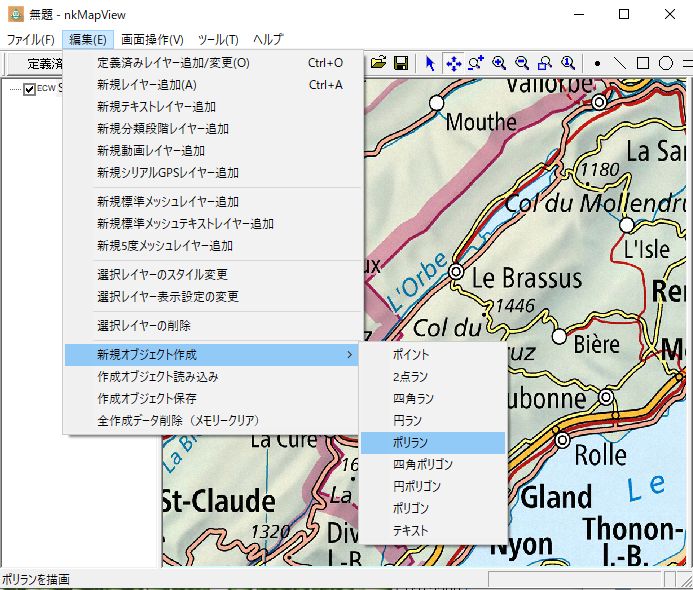
Task: Select the point drawing tool icon
Action: pos(597,63)
